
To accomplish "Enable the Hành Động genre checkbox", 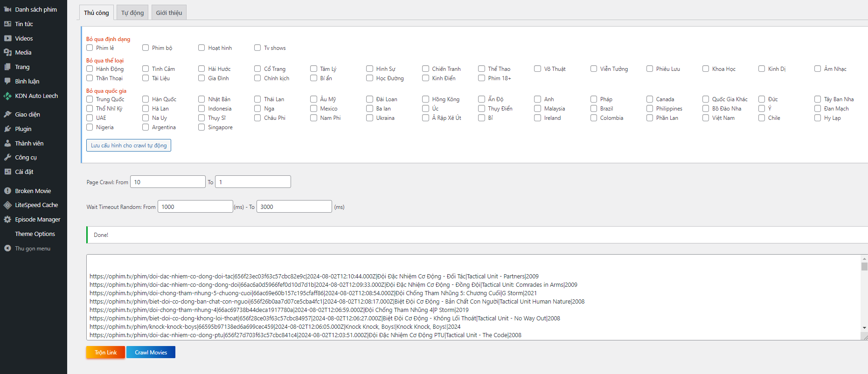I will pyautogui.click(x=90, y=69).
